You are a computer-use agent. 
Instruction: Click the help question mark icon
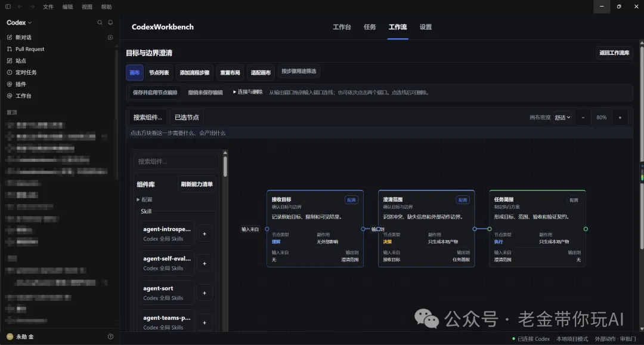110,337
